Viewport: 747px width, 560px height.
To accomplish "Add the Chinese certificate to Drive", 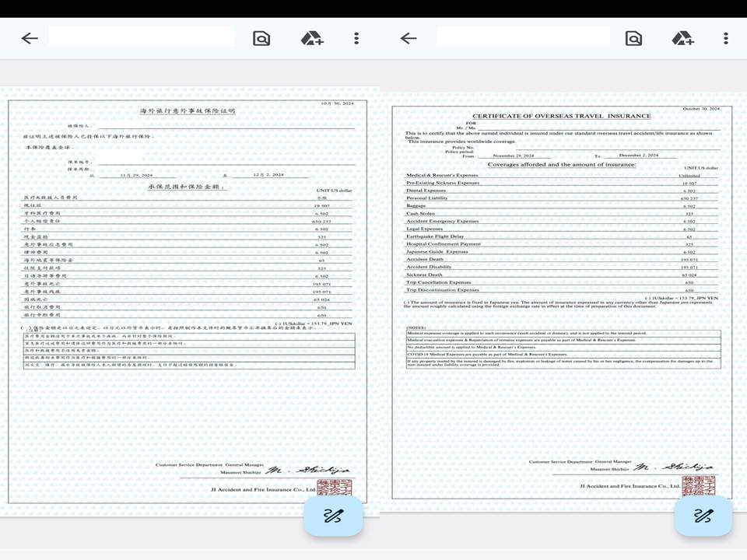I will click(312, 38).
